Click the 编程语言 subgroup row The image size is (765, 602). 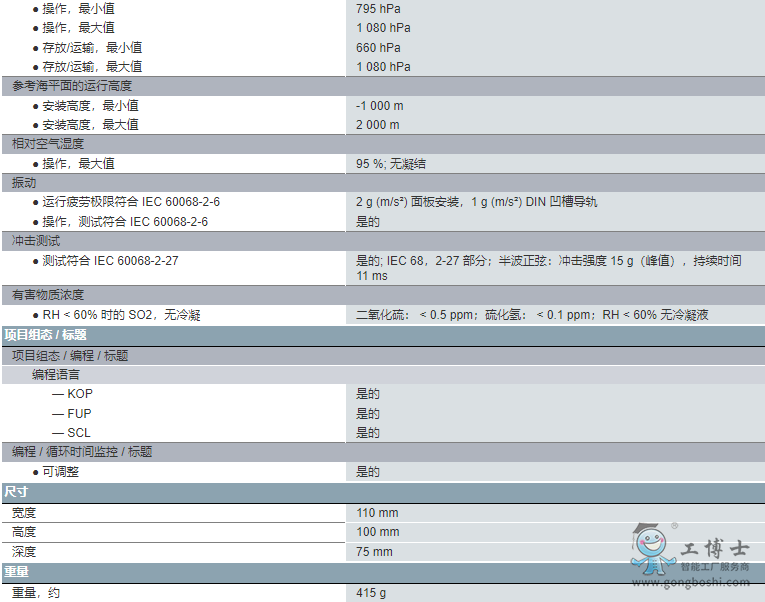tap(56, 374)
